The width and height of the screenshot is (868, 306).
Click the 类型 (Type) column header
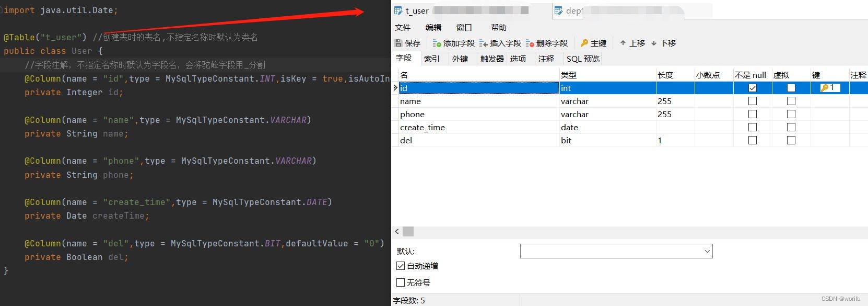click(607, 75)
